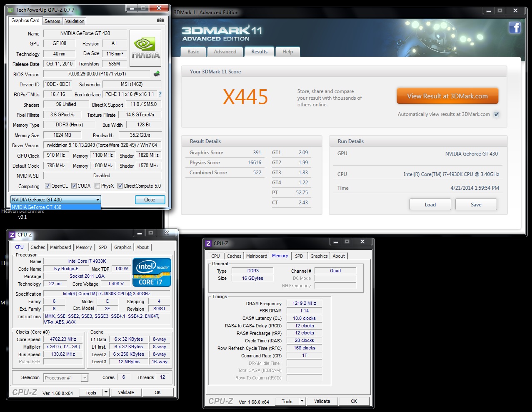532x412 pixels.
Task: Click the Save button in Run Details
Action: pyautogui.click(x=476, y=204)
